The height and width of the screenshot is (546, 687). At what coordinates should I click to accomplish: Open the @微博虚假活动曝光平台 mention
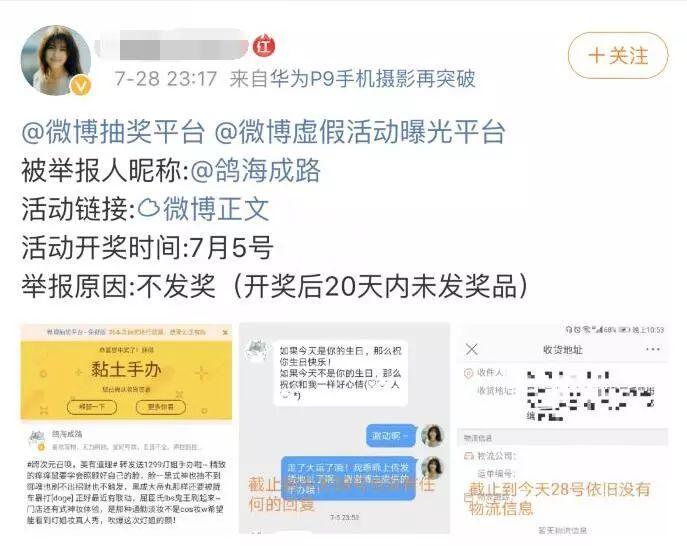[x=360, y=131]
